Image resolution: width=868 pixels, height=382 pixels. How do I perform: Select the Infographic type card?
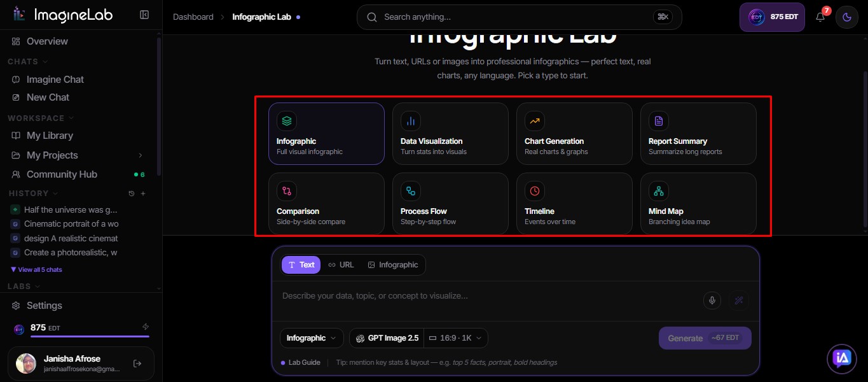pos(326,134)
